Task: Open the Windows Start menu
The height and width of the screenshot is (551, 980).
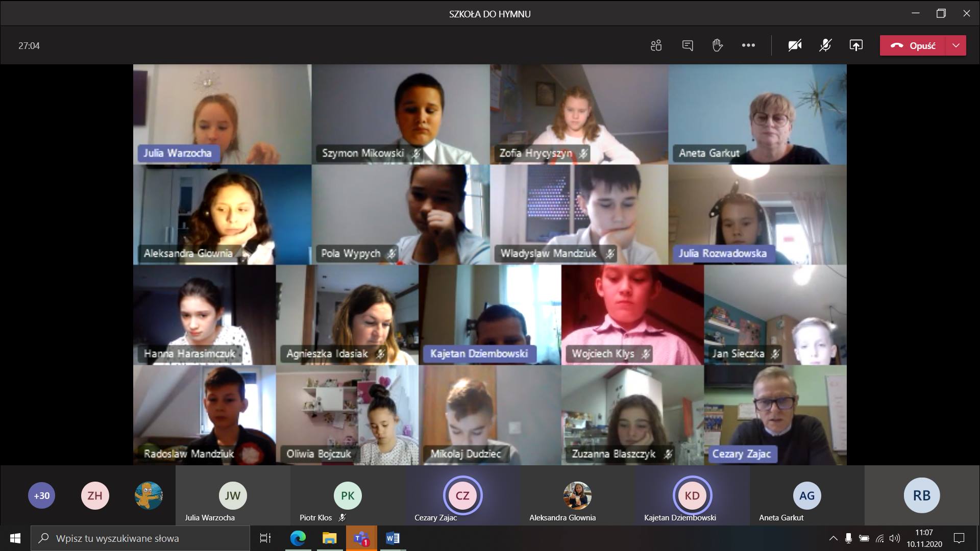Action: pyautogui.click(x=15, y=538)
